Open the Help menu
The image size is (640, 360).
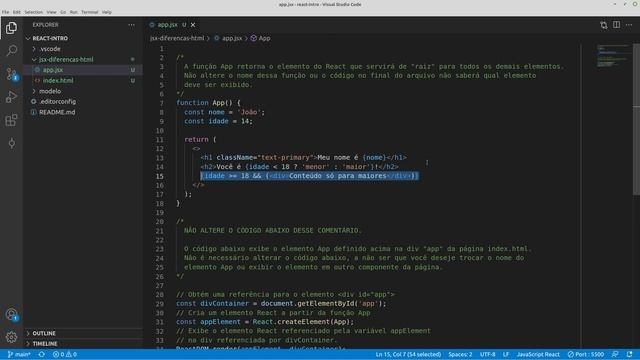point(107,12)
